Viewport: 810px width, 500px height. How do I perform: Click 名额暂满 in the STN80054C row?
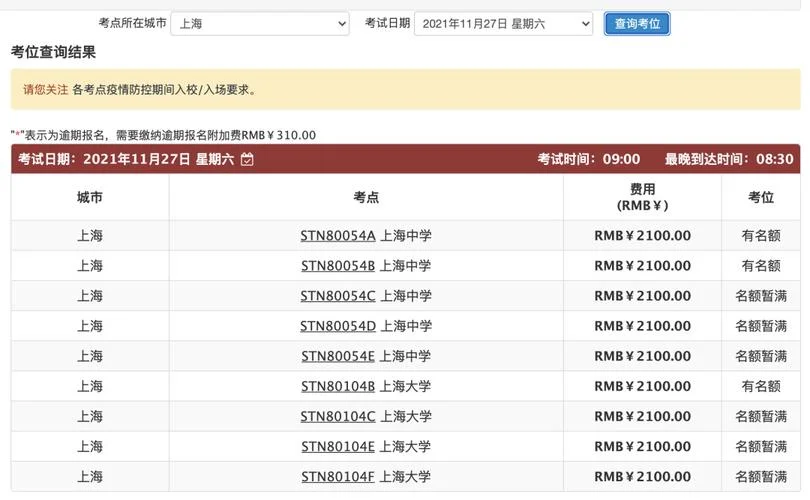761,296
